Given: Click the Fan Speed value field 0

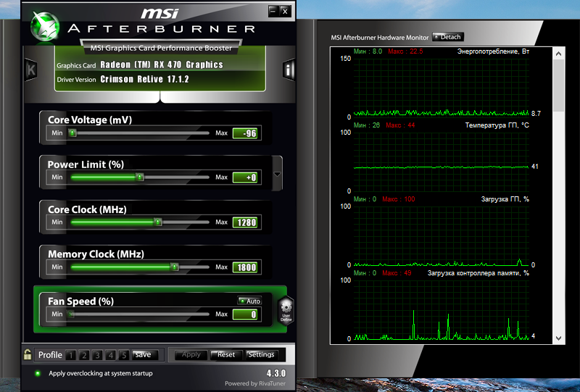Looking at the screenshot, I should (x=245, y=314).
